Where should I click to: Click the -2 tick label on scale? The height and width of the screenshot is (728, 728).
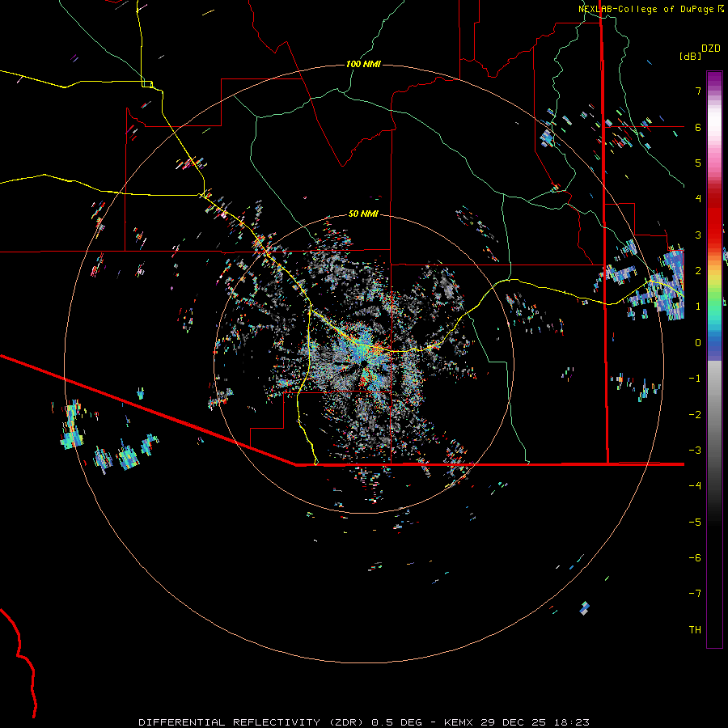coord(695,415)
